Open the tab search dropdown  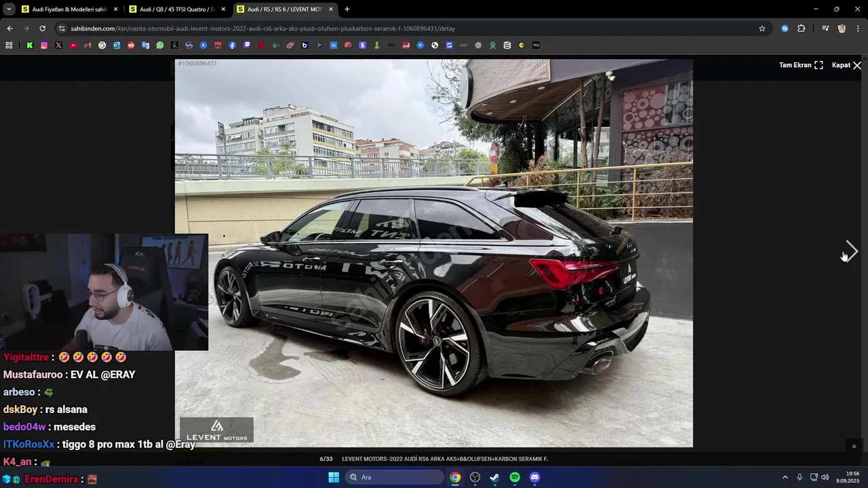(9, 9)
